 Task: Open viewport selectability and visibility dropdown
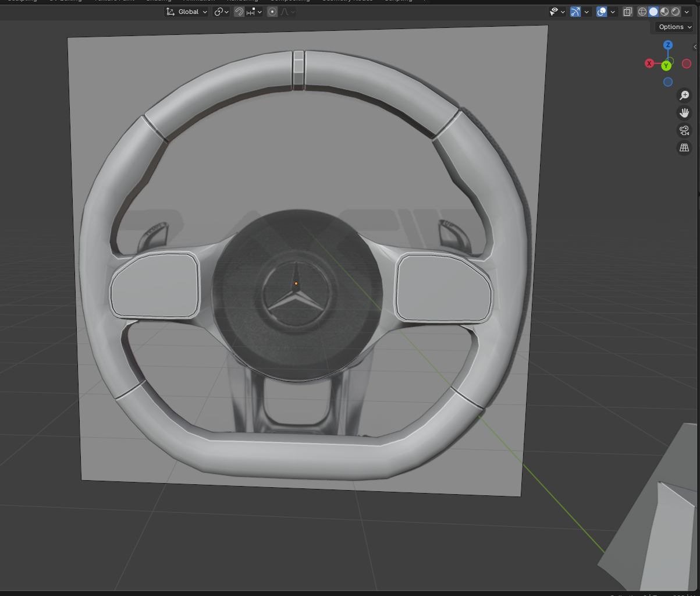(x=557, y=12)
